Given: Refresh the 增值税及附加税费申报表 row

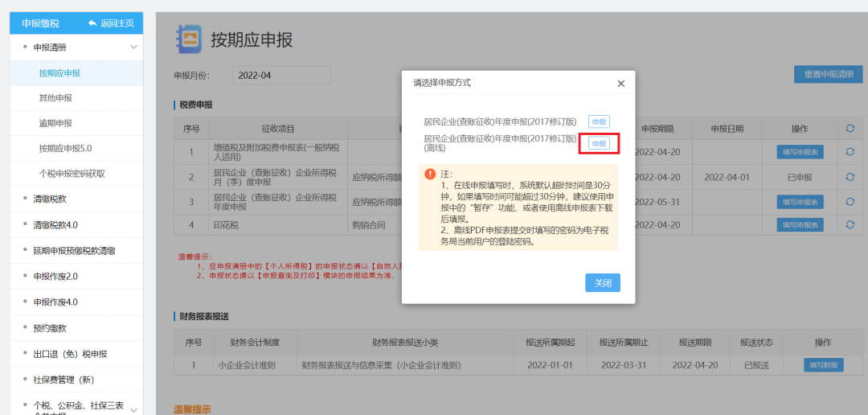Looking at the screenshot, I should pyautogui.click(x=850, y=151).
